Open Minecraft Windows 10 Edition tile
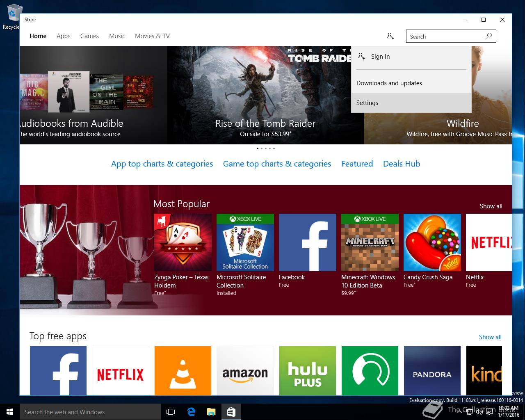The height and width of the screenshot is (420, 525). [x=370, y=254]
